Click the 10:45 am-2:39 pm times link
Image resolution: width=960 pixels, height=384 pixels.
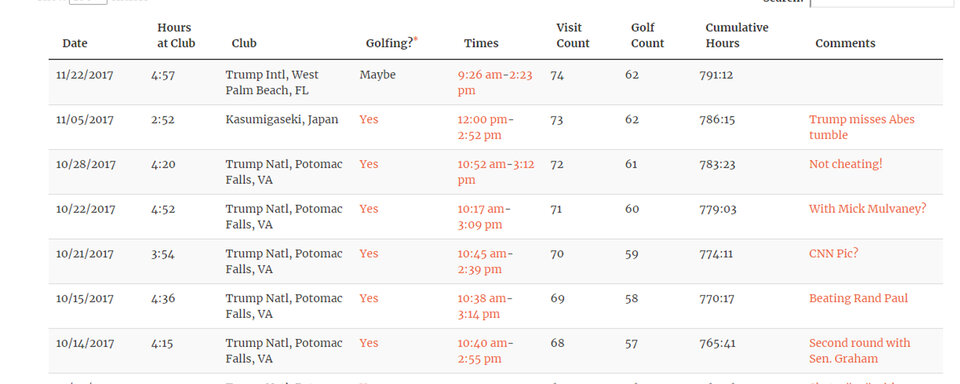coord(486,262)
